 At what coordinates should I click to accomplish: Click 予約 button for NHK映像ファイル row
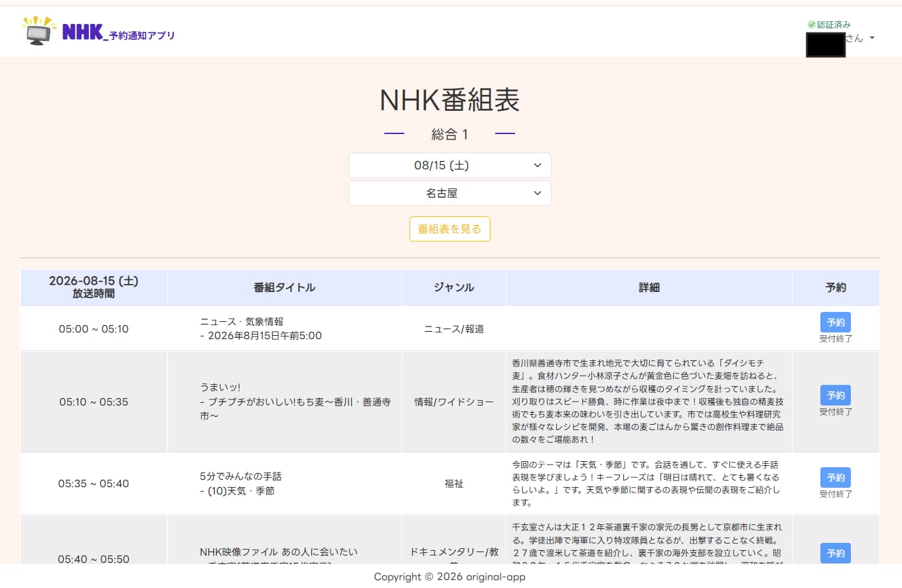(x=836, y=553)
